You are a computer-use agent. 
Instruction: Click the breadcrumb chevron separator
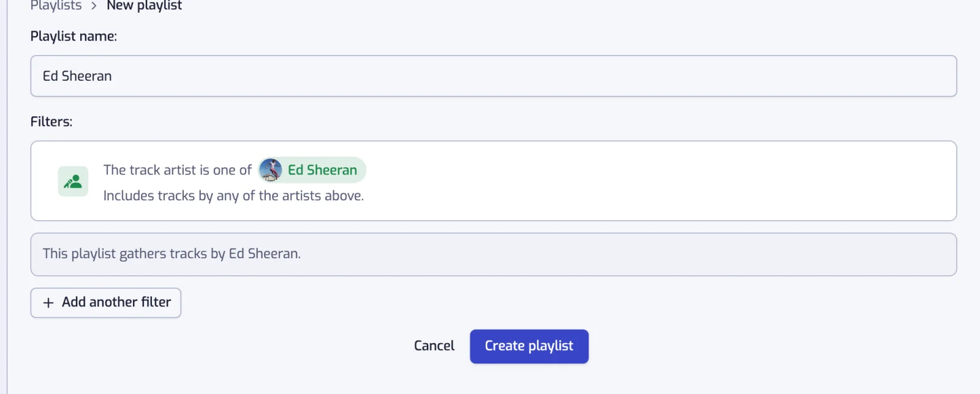pyautogui.click(x=94, y=6)
